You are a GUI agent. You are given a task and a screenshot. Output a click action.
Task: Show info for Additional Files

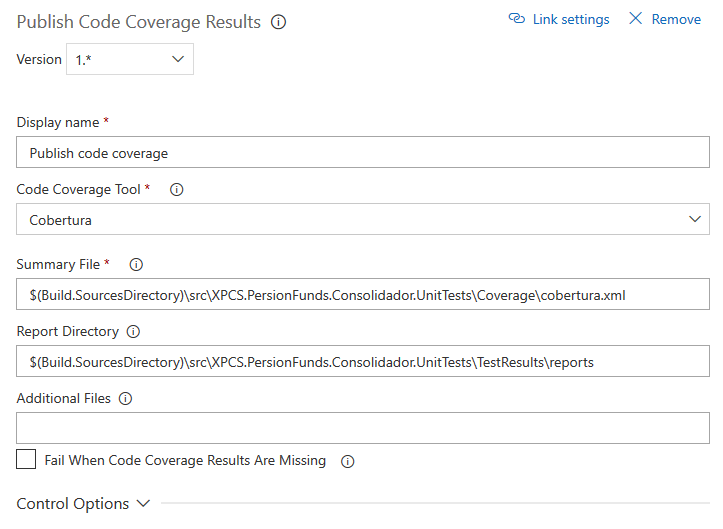[x=125, y=398]
